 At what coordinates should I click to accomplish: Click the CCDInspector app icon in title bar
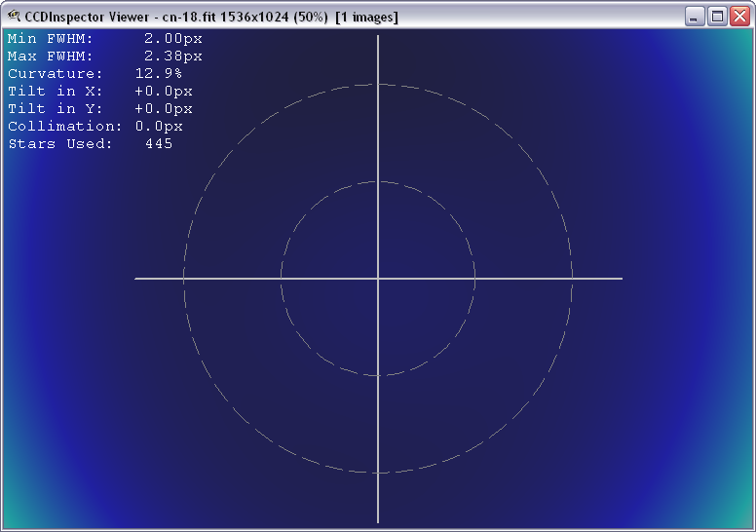[x=14, y=17]
